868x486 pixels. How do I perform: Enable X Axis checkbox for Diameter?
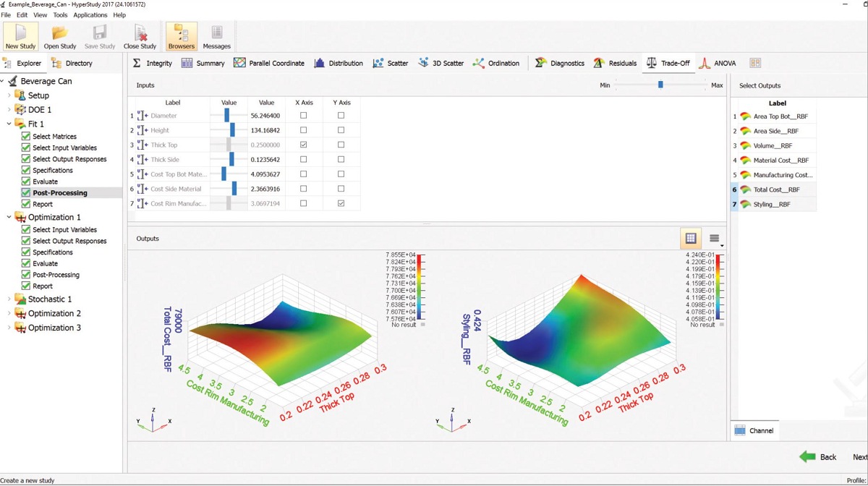click(x=303, y=116)
